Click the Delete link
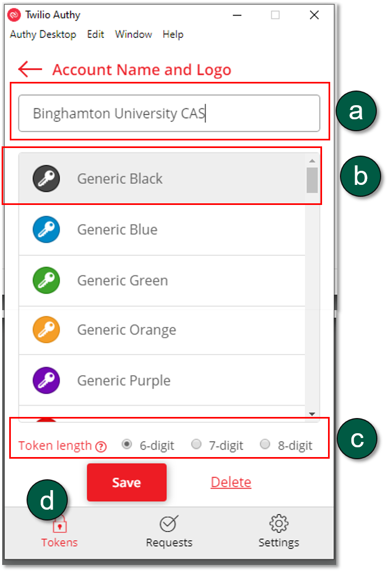392x572 pixels. [x=231, y=482]
